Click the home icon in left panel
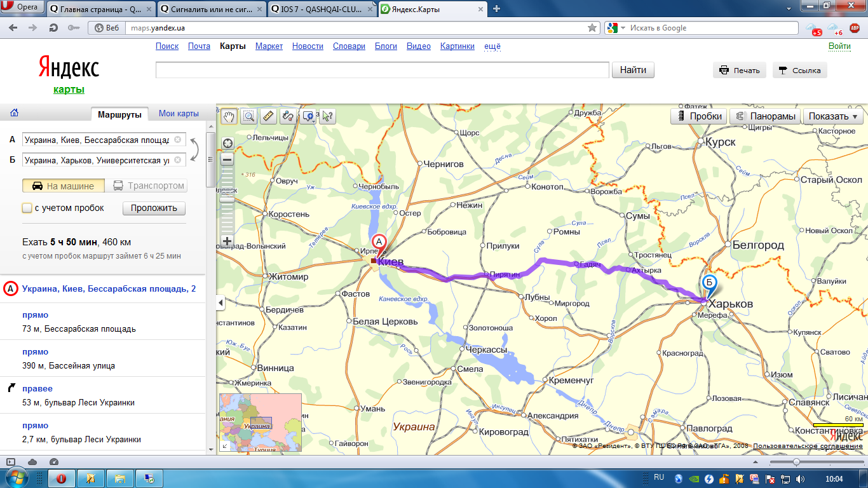Image resolution: width=868 pixels, height=488 pixels. 14,113
